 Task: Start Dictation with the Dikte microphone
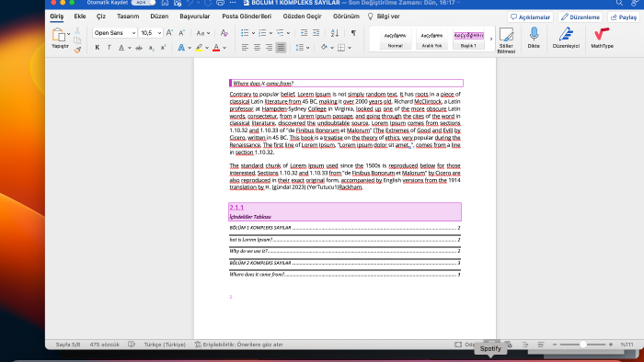tap(534, 38)
